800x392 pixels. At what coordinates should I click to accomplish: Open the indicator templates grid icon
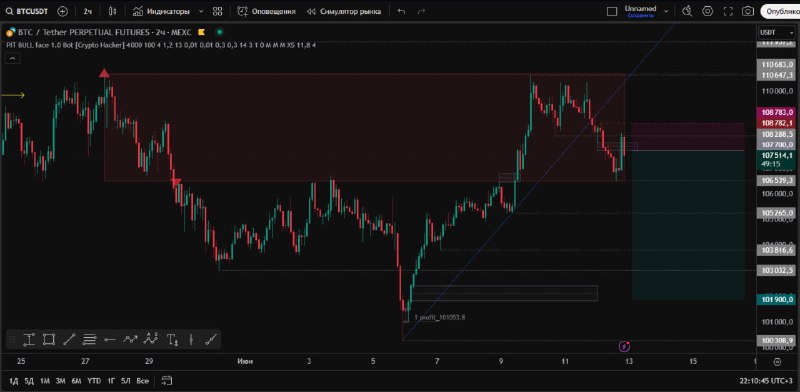[218, 11]
